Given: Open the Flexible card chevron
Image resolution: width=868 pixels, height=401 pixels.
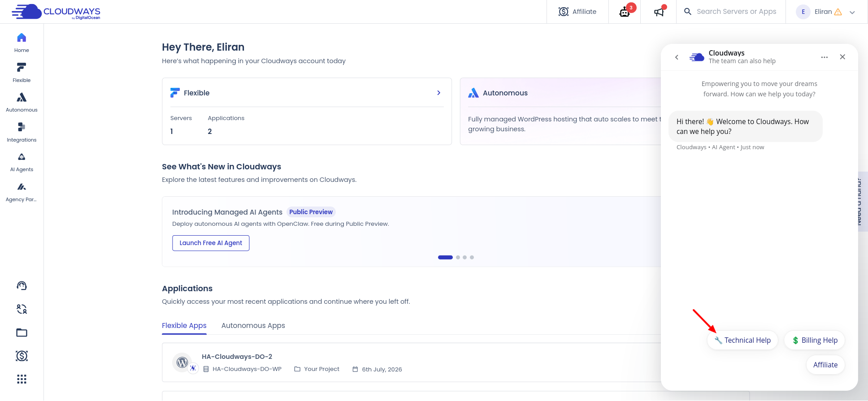Looking at the screenshot, I should tap(439, 93).
